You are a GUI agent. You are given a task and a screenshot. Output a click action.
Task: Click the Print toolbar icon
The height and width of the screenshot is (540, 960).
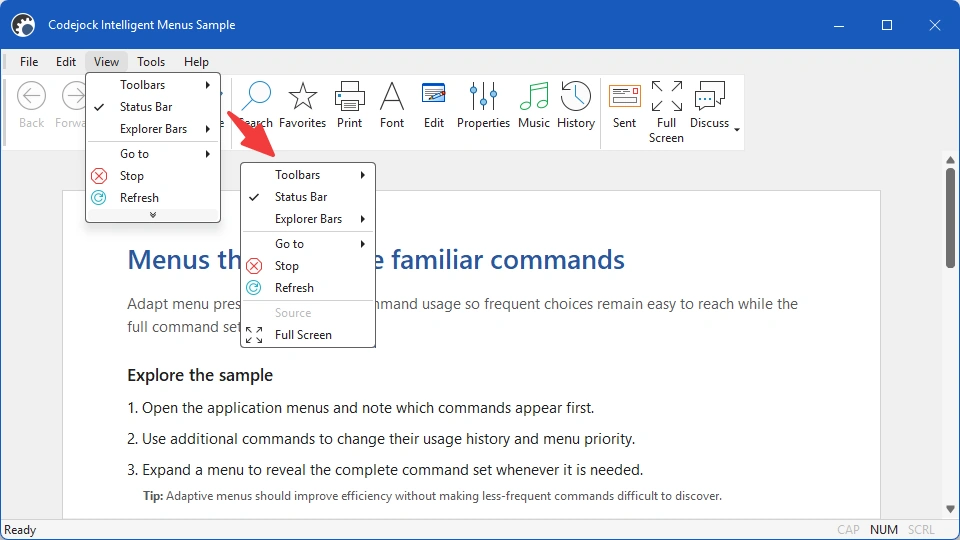[350, 105]
